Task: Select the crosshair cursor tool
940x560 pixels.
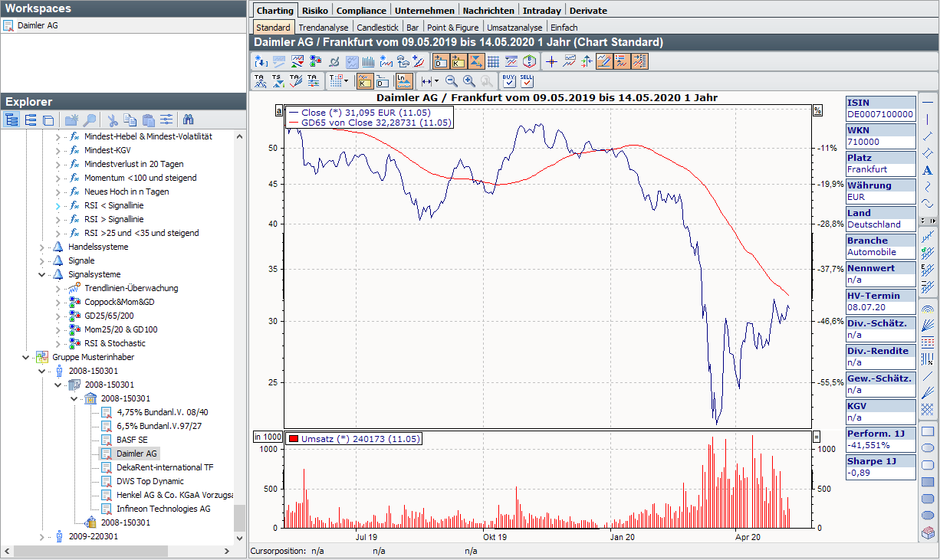Action: 551,61
